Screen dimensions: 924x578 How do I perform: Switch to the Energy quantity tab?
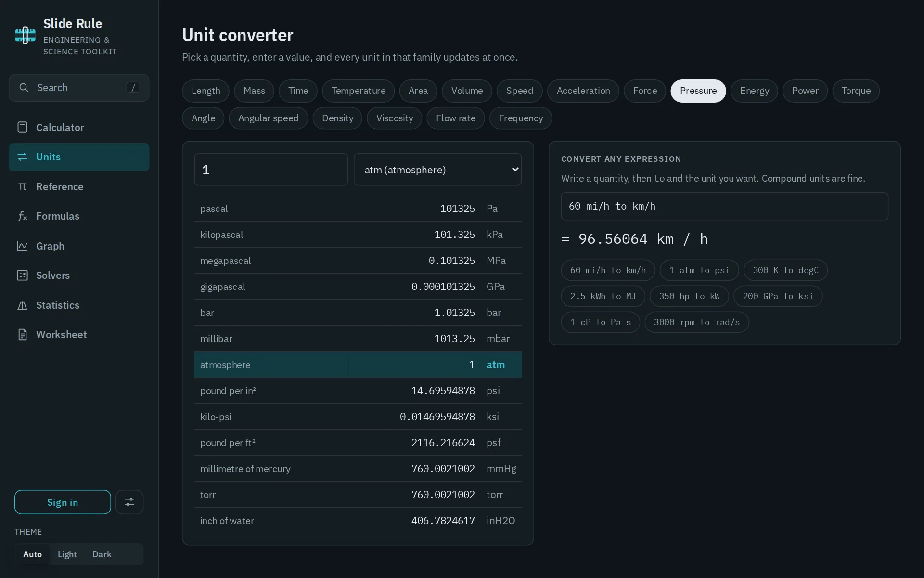(754, 91)
